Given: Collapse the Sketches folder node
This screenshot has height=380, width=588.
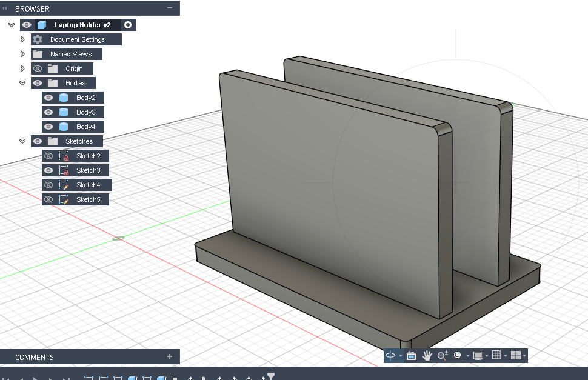Looking at the screenshot, I should tap(22, 141).
